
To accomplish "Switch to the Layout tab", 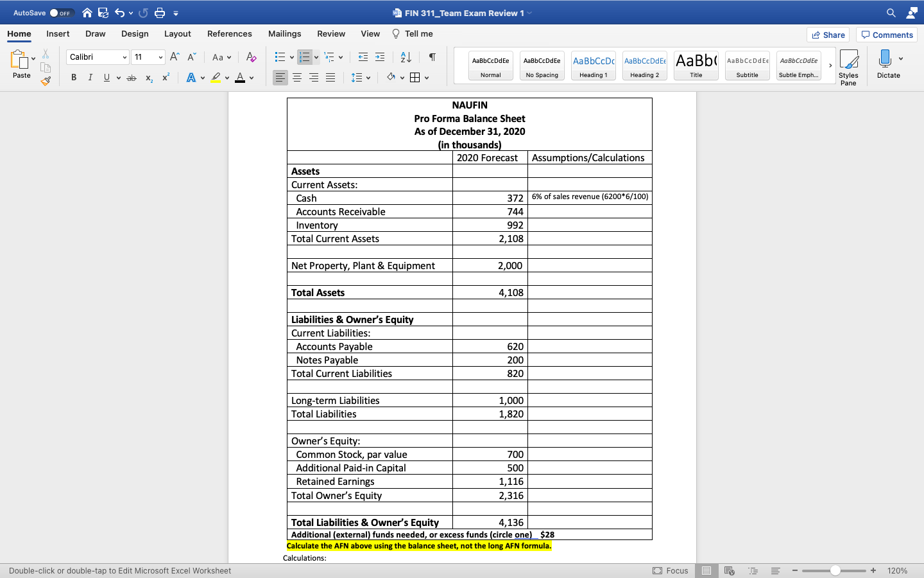I will [x=178, y=34].
